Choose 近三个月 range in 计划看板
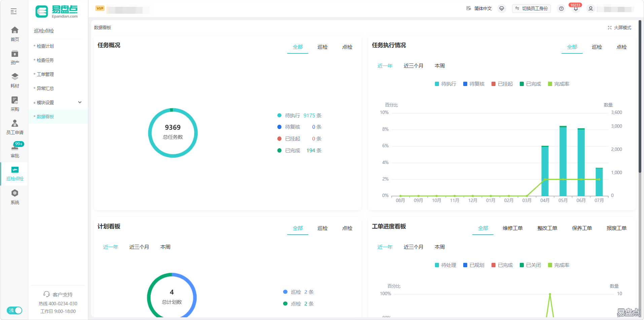The height and width of the screenshot is (320, 644). pyautogui.click(x=139, y=247)
